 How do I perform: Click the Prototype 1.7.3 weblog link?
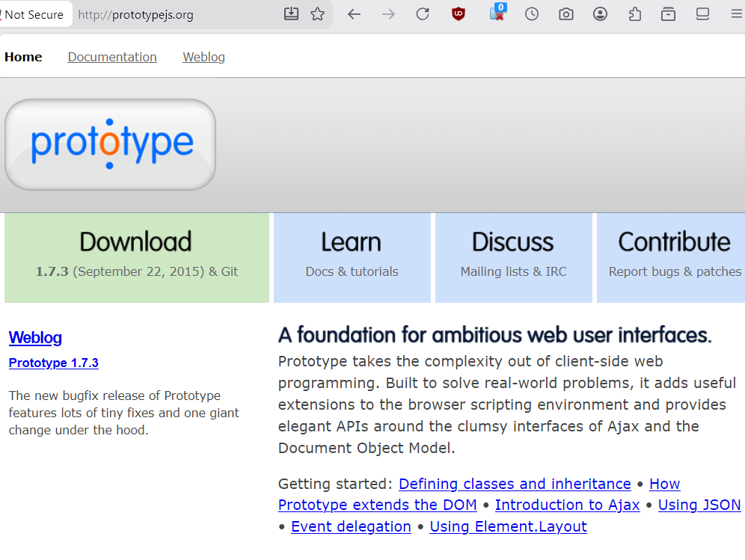[x=54, y=363]
